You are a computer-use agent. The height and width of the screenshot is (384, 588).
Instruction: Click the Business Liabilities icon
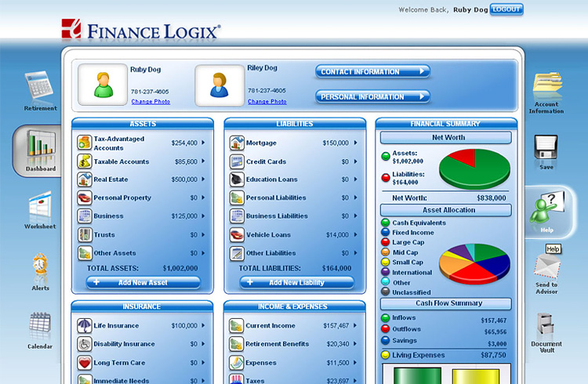(237, 216)
